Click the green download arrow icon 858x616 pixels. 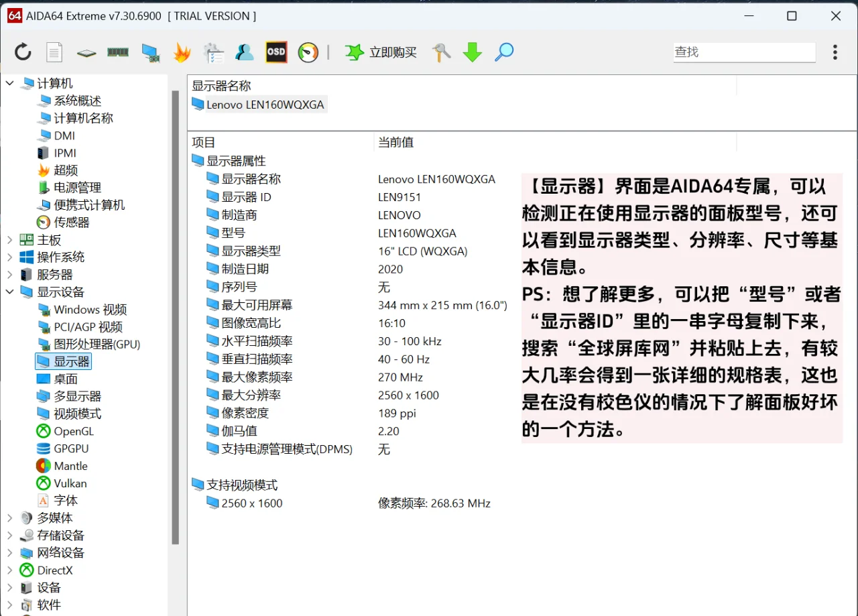pyautogui.click(x=473, y=52)
